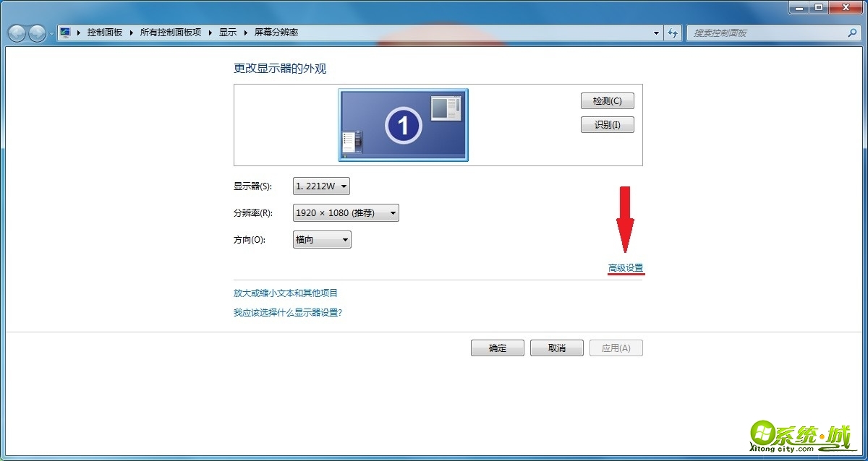Click the dropdown arrow at address bar end
Screen dimensions: 868x461
(655, 33)
